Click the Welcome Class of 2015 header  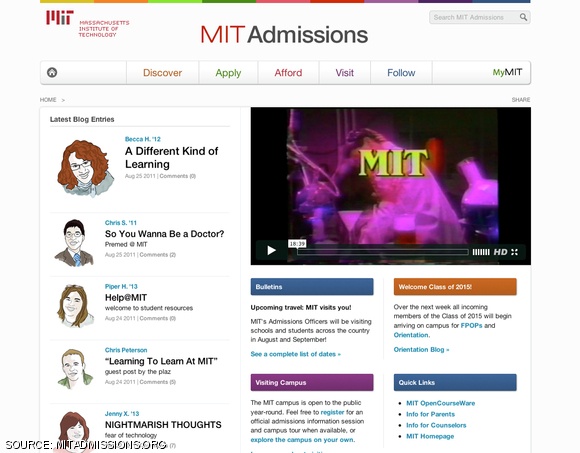tap(455, 287)
